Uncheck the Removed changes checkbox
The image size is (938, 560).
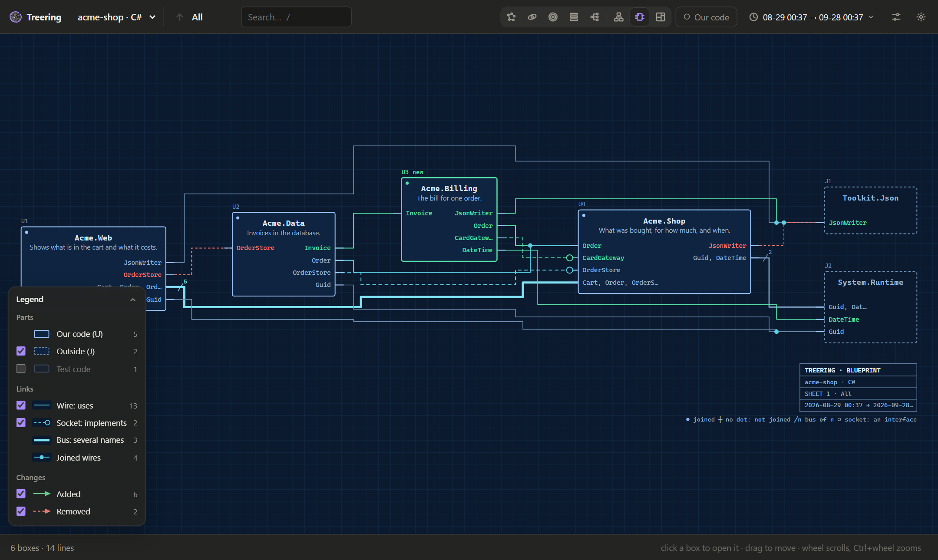(21, 511)
